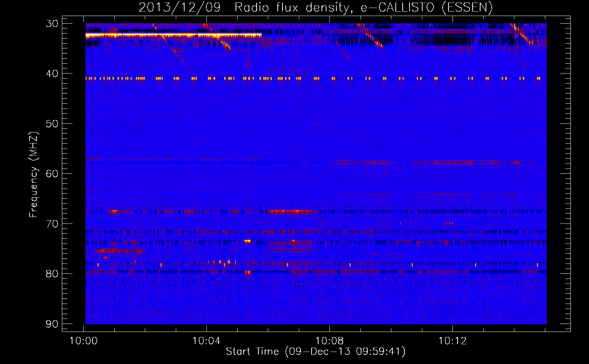Click the 10:04 time tick label
The width and height of the screenshot is (589, 364).
[x=207, y=341]
